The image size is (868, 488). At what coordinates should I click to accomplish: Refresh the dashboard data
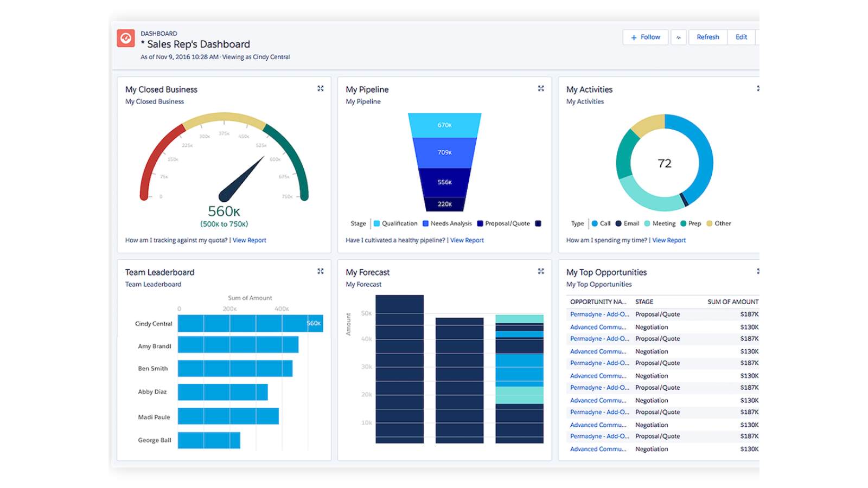point(707,37)
